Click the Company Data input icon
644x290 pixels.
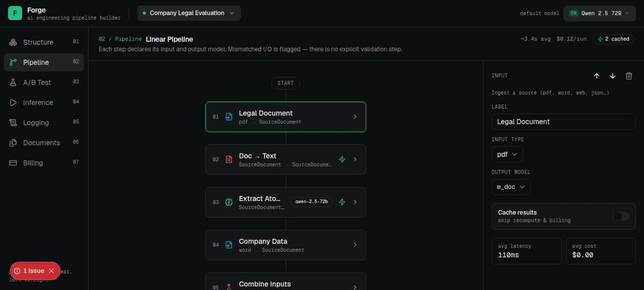click(x=229, y=245)
